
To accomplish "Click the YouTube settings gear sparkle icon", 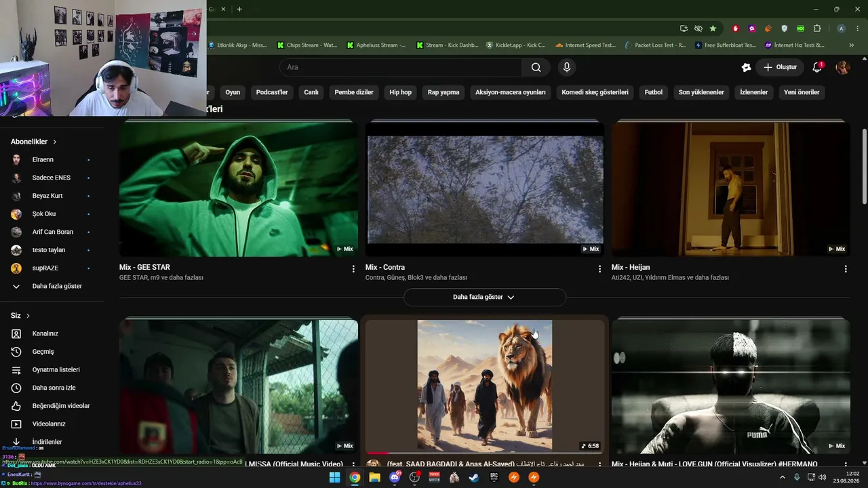I will coord(747,67).
